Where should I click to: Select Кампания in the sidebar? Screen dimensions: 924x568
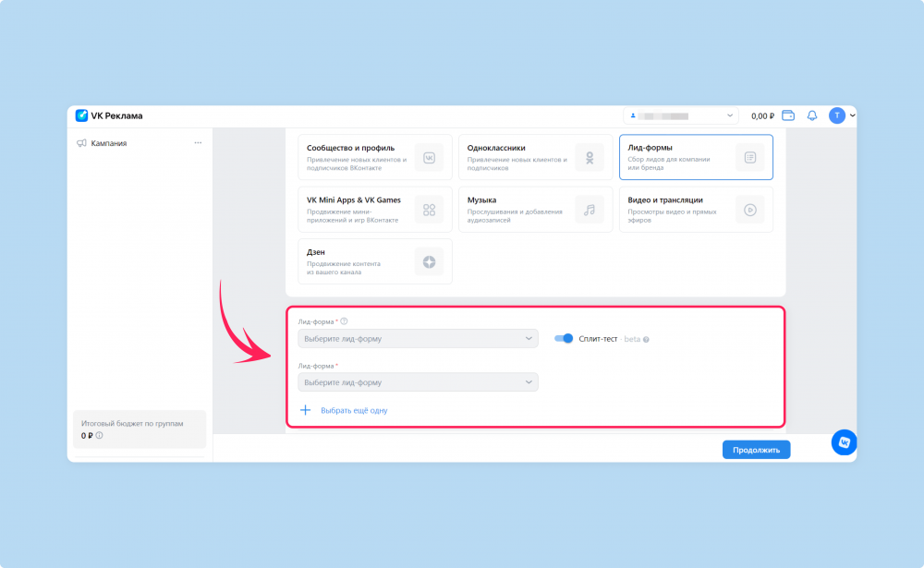click(108, 143)
